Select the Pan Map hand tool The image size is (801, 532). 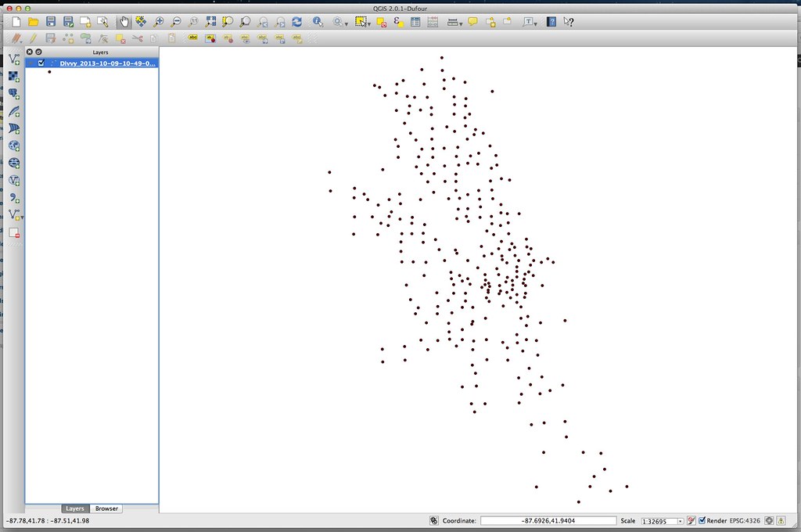[124, 21]
